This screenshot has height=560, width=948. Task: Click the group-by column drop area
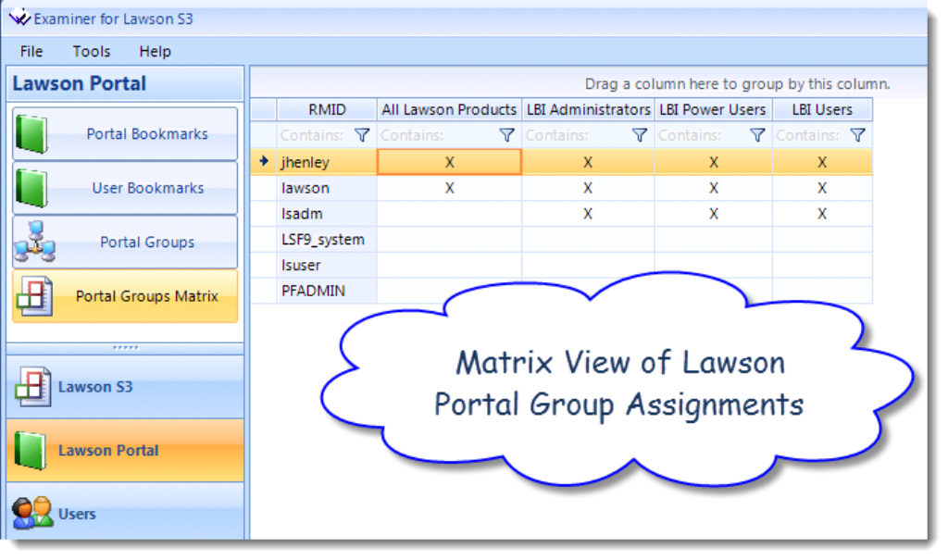588,83
